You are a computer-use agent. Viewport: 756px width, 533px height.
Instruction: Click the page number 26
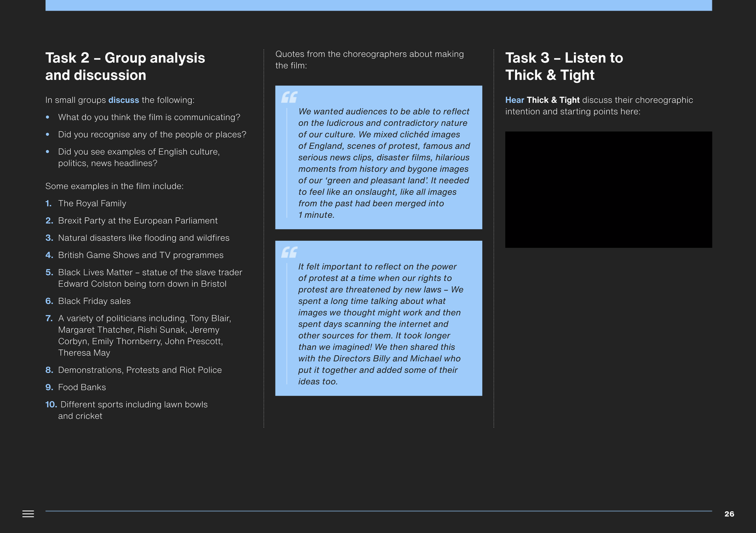[x=729, y=514]
